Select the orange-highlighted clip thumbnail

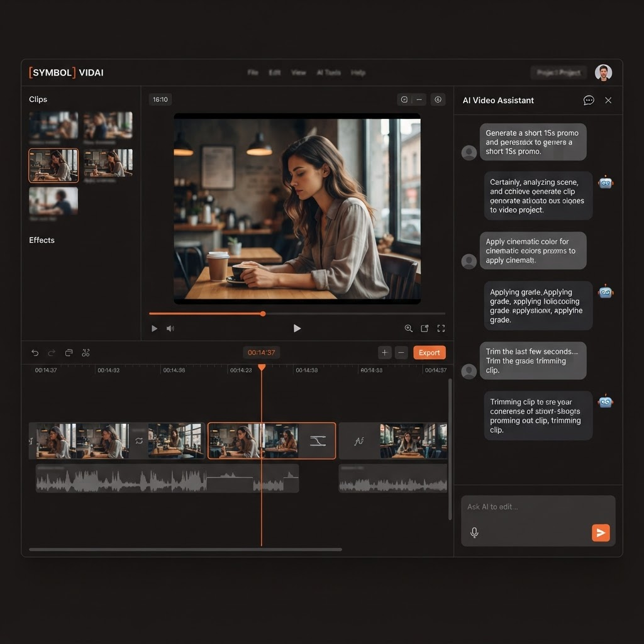(53, 165)
